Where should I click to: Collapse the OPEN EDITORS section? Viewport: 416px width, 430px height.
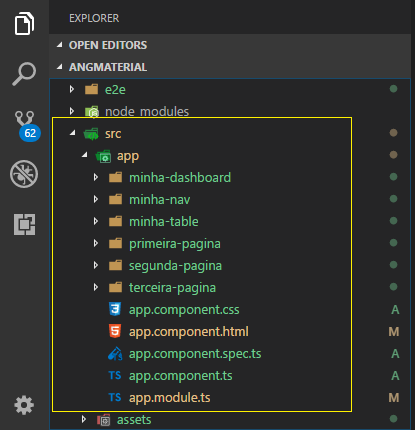pyautogui.click(x=60, y=45)
